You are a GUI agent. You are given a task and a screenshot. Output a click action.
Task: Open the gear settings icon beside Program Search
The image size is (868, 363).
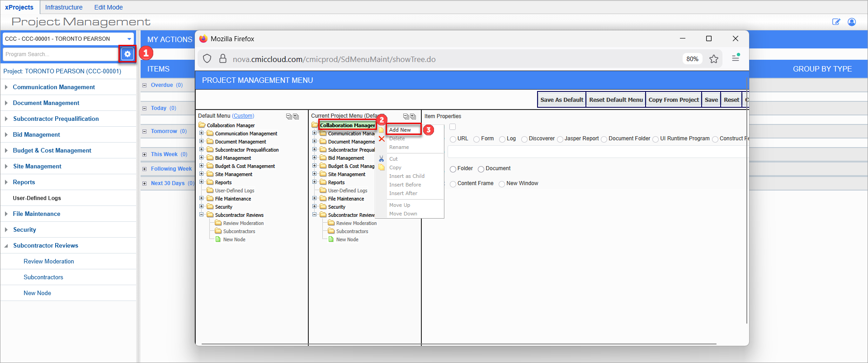pos(127,54)
